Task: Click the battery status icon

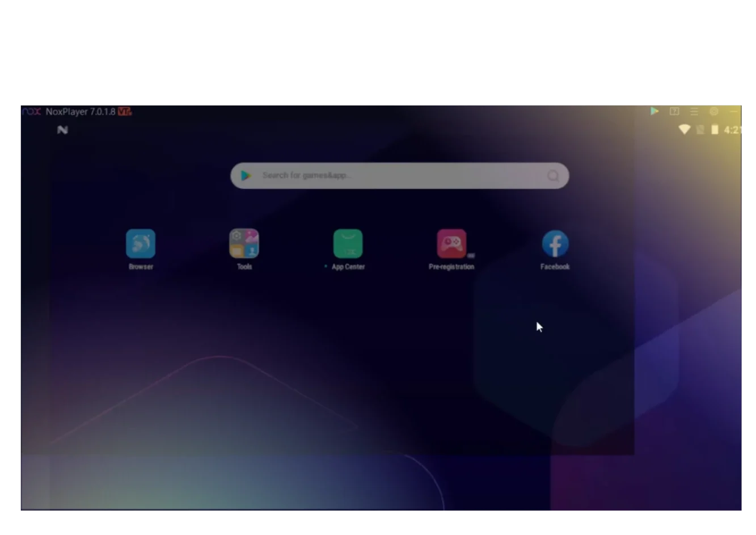Action: coord(715,129)
